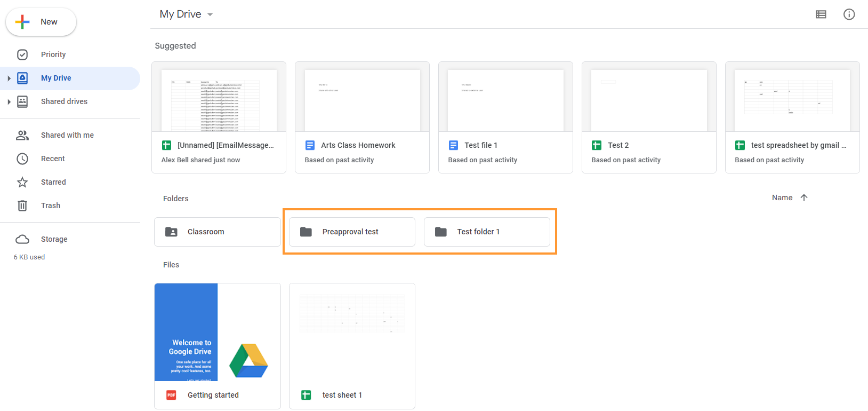Reverse sort direction with the arrow icon
868x411 pixels.
point(804,197)
